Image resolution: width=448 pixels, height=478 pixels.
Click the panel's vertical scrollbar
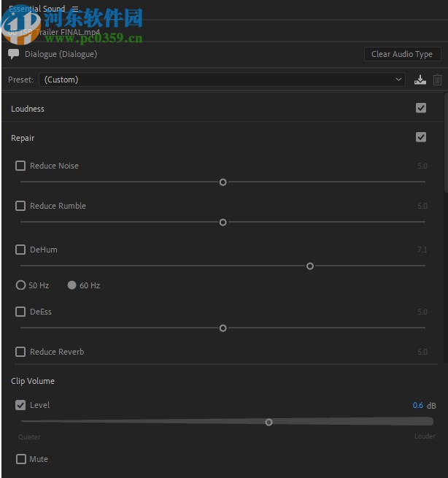click(x=446, y=142)
